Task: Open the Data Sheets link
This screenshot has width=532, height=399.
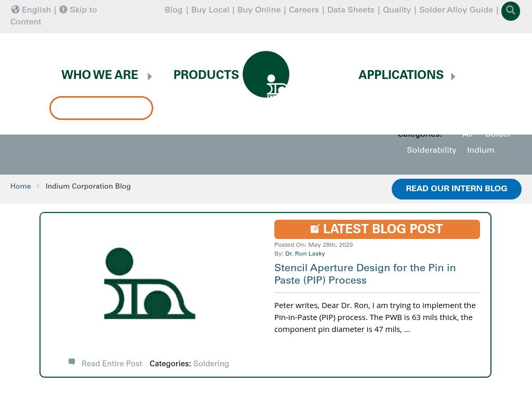Action: click(x=351, y=10)
